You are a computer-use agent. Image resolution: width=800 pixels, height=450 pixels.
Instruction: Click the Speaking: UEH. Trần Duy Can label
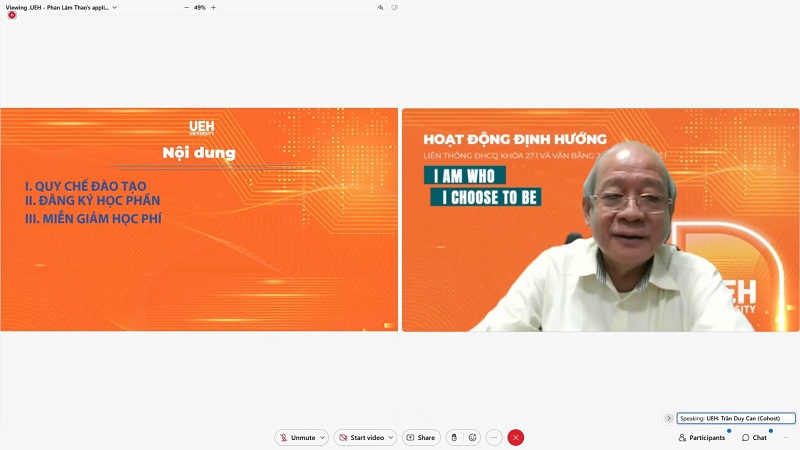coord(736,418)
